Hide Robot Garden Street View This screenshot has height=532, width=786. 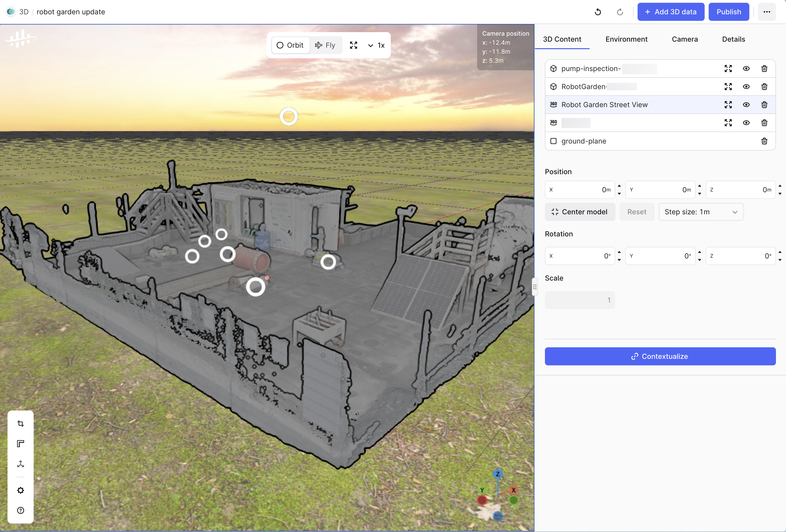pos(746,104)
